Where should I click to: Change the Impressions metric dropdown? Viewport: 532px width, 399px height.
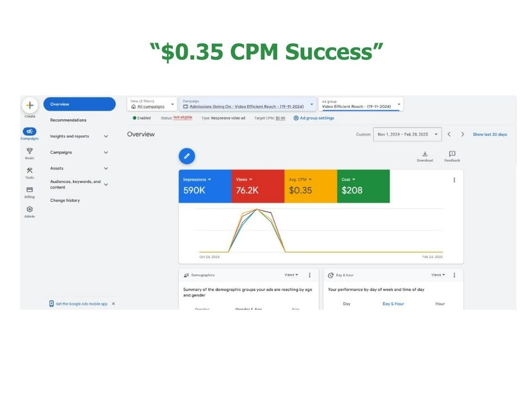(197, 179)
